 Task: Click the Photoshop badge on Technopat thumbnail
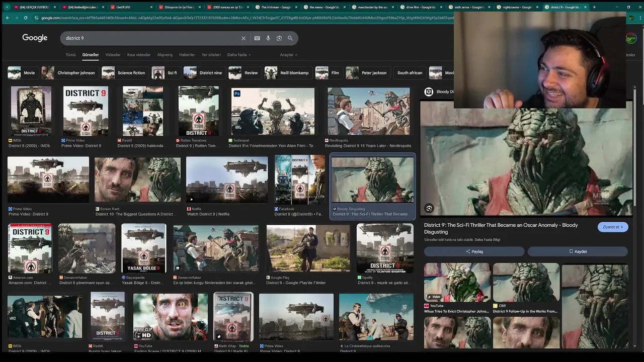[x=237, y=94]
